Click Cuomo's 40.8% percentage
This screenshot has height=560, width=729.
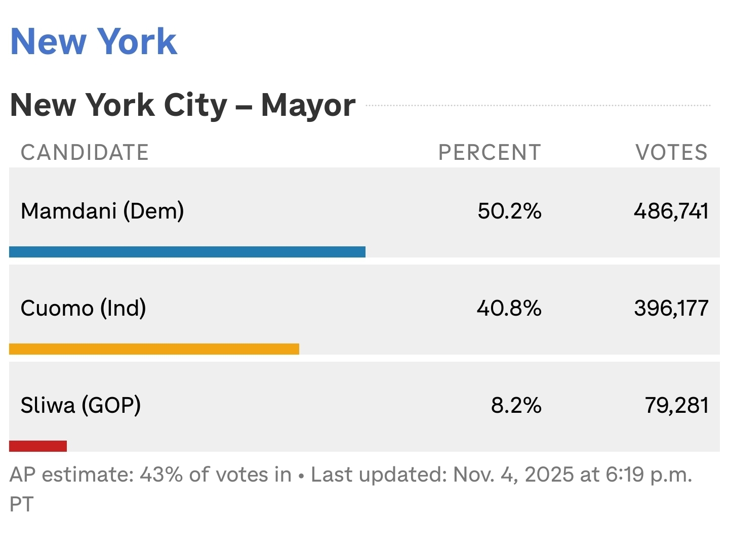509,308
